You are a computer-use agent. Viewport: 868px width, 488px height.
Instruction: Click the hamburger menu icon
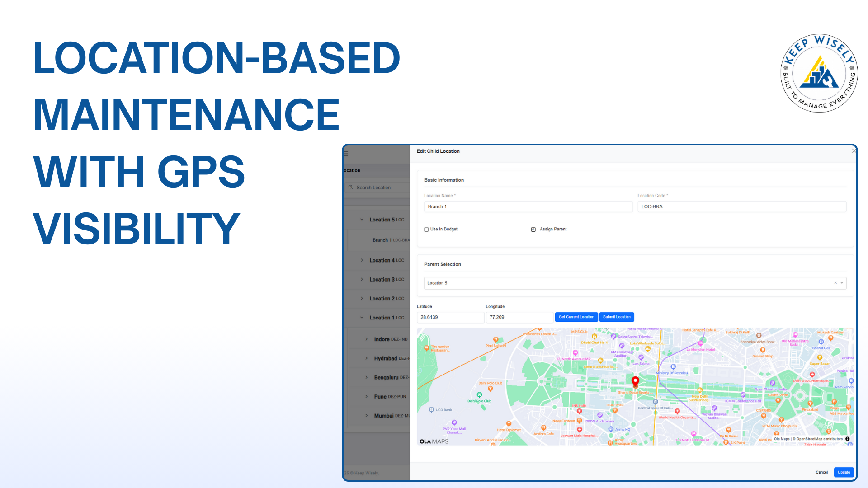pos(346,154)
